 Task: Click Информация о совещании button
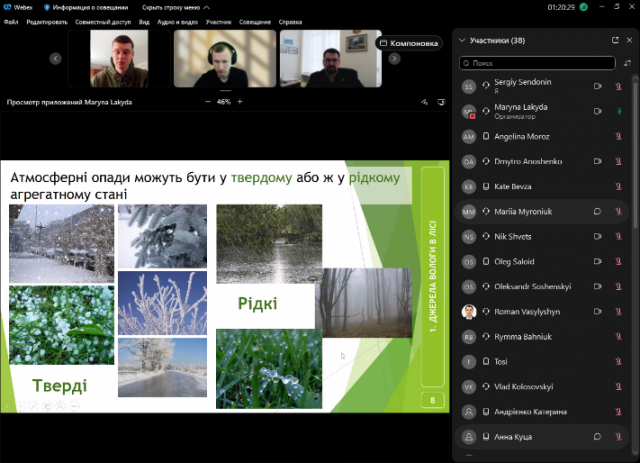[x=86, y=7]
